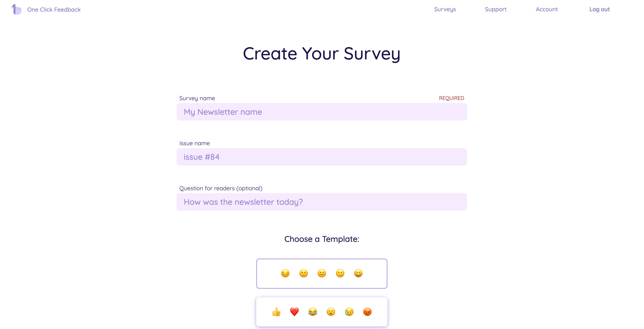Screen dimensions: 644x329
Task: Open the Surveys menu item
Action: [x=445, y=9]
